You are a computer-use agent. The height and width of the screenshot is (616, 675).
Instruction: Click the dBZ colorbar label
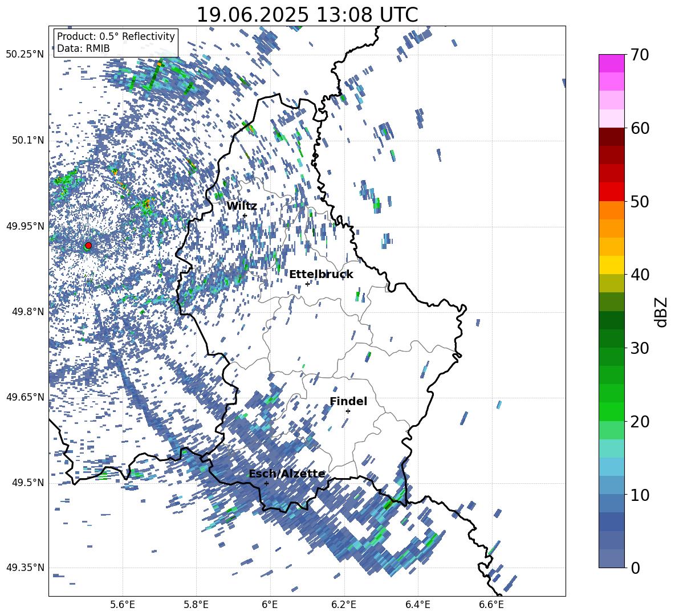(x=662, y=312)
